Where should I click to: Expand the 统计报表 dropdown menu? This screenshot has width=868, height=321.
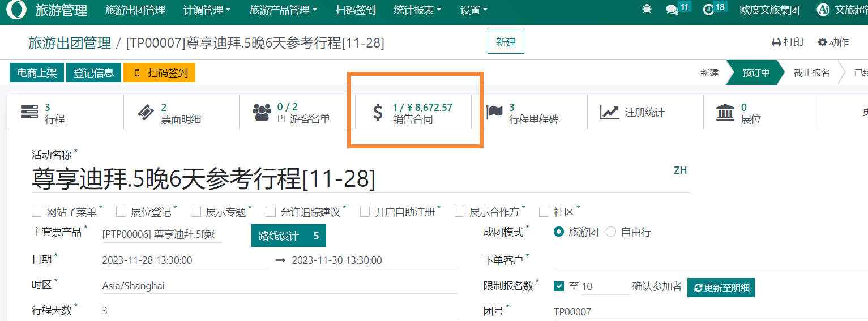click(417, 10)
